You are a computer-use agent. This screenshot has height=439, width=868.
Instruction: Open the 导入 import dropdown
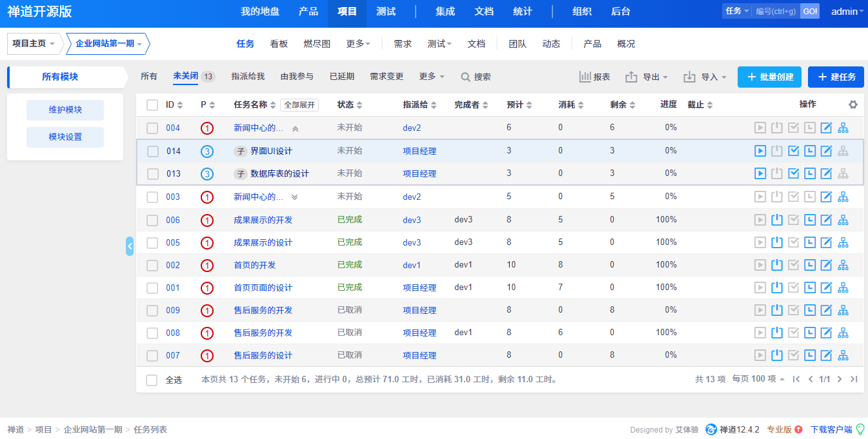point(705,77)
